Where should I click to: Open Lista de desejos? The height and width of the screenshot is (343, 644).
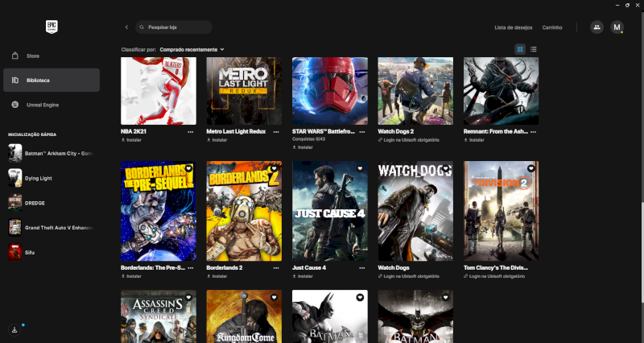tap(514, 27)
